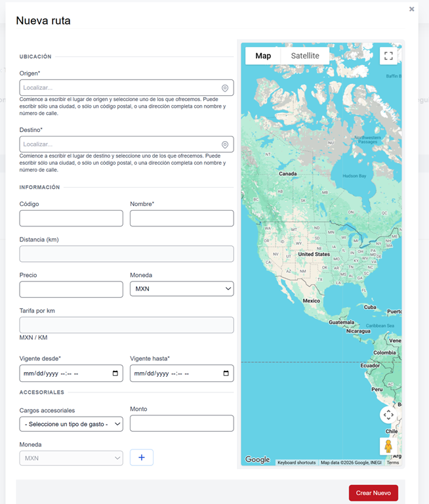
Task: Switch map to Satellite view
Action: tap(305, 56)
